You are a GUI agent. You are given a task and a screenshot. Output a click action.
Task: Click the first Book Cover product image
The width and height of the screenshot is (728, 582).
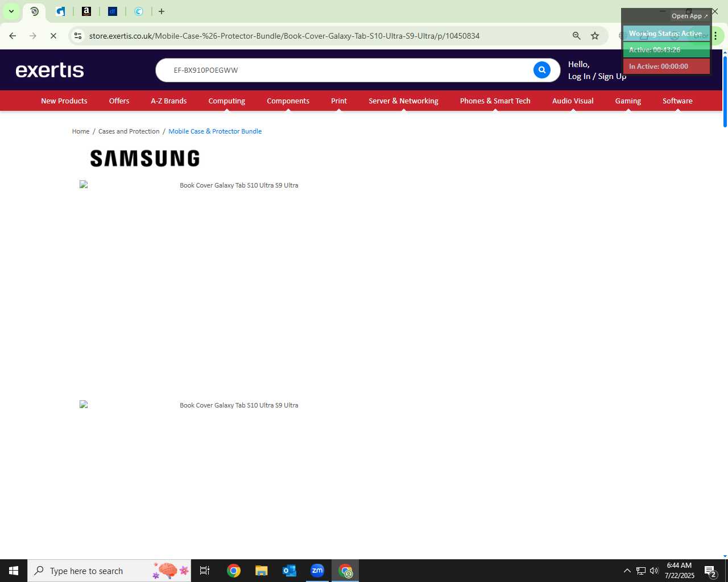tap(189, 185)
